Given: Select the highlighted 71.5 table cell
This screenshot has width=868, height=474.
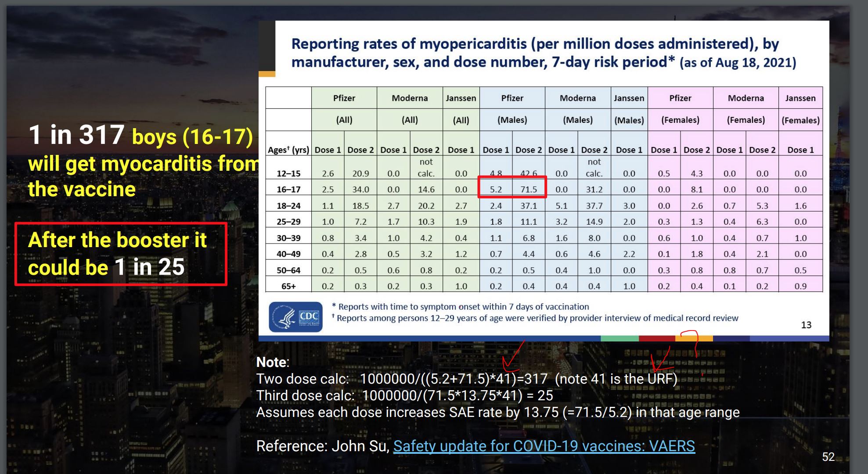Looking at the screenshot, I should [x=529, y=190].
